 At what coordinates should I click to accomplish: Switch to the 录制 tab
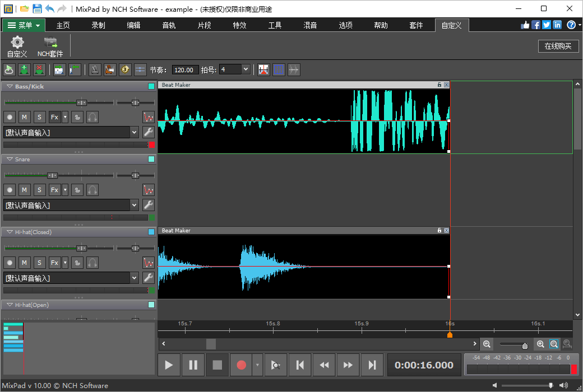pos(99,25)
